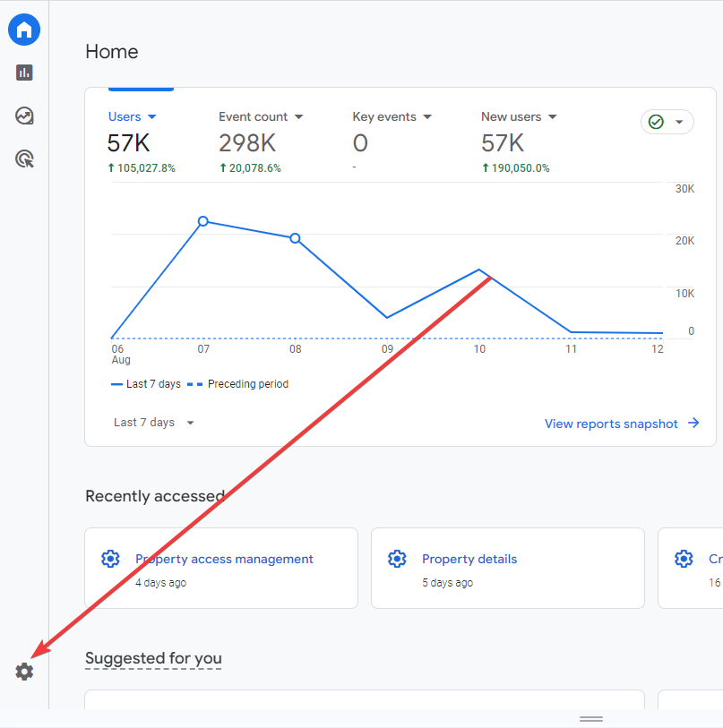Expand the Key events metric dropdown

pyautogui.click(x=427, y=117)
